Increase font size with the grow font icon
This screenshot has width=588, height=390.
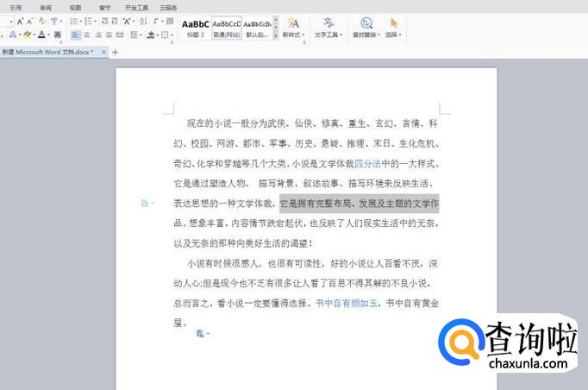[20, 22]
